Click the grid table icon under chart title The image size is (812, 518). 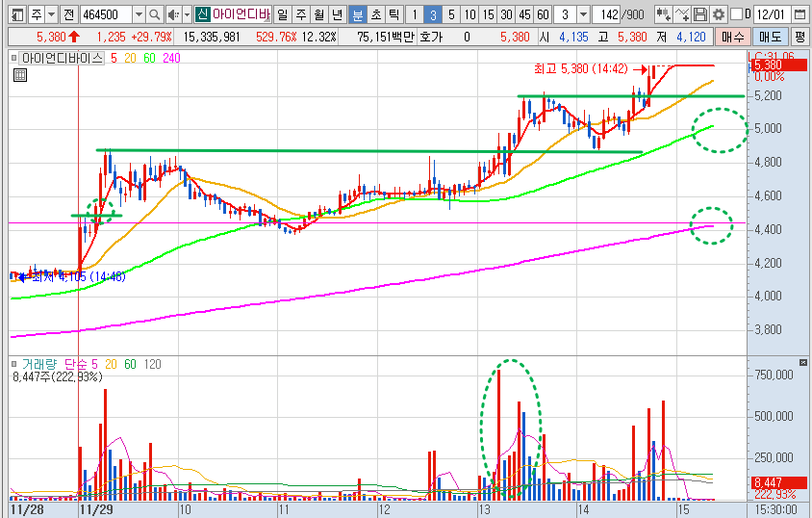pyautogui.click(x=19, y=75)
